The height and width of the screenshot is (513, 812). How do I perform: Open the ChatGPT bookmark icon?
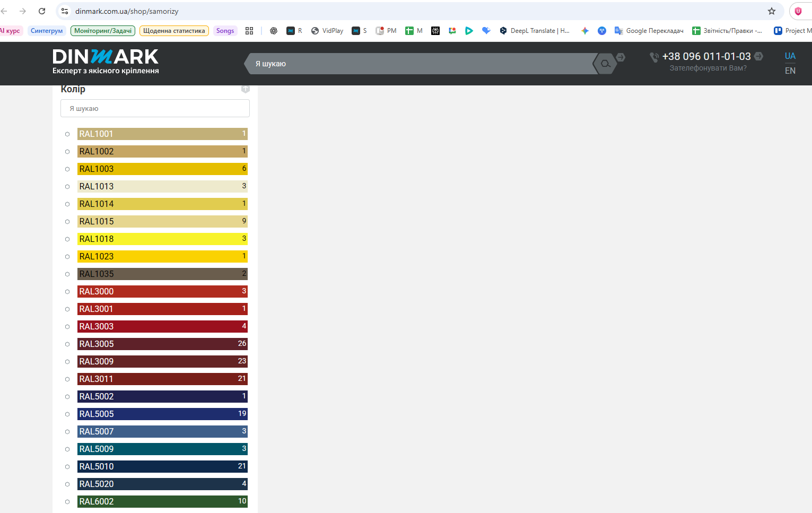pos(274,31)
